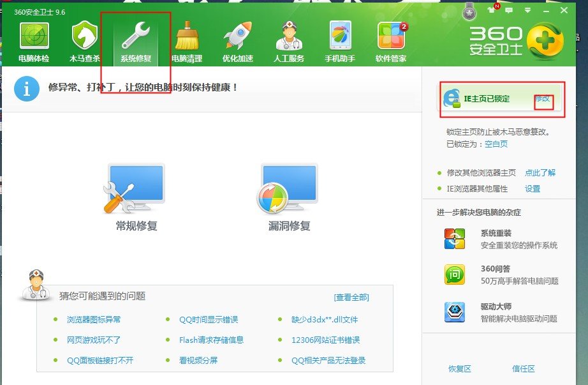The image size is (588, 385).
Task: Open the 恢复区 recovery area
Action: tap(460, 369)
